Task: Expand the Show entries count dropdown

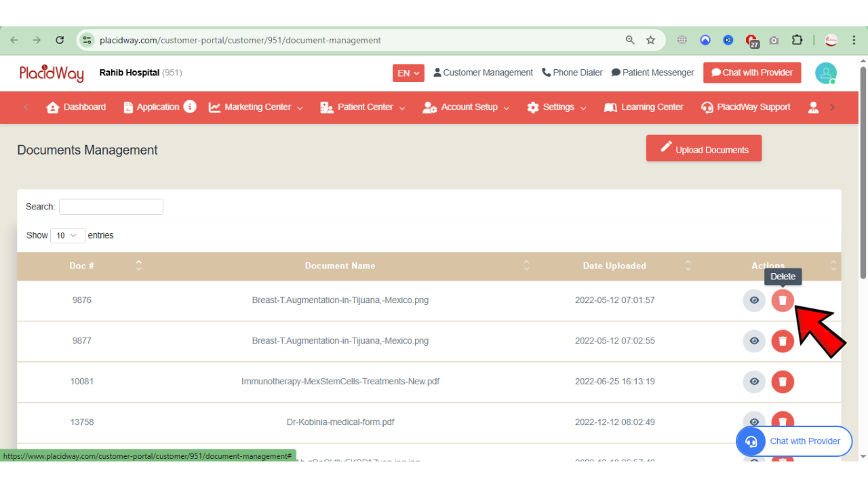Action: tap(67, 235)
